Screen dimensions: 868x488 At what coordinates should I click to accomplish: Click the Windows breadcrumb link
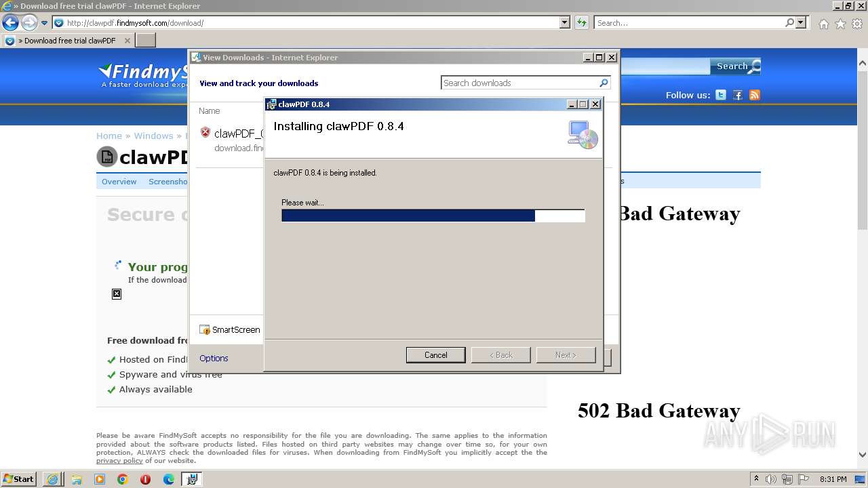click(153, 136)
